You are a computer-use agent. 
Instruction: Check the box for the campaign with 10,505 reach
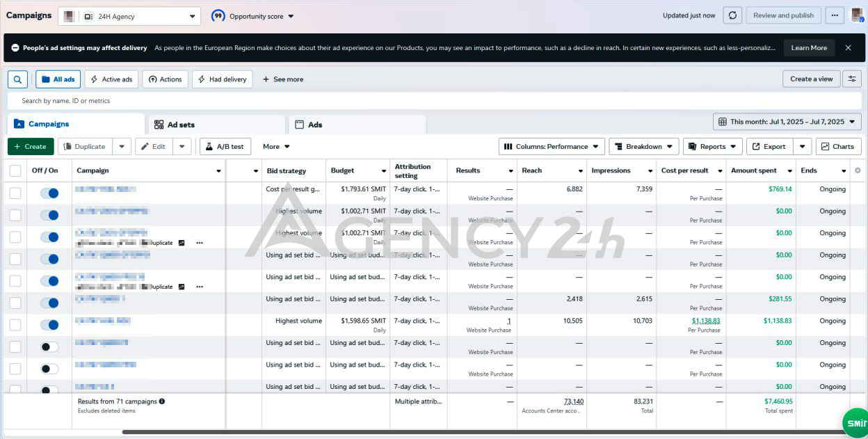pos(15,325)
